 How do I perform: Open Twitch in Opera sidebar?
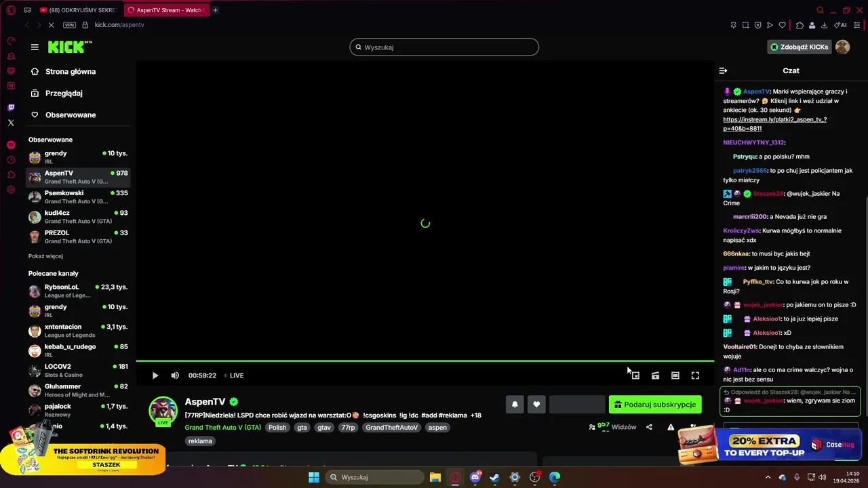11,108
